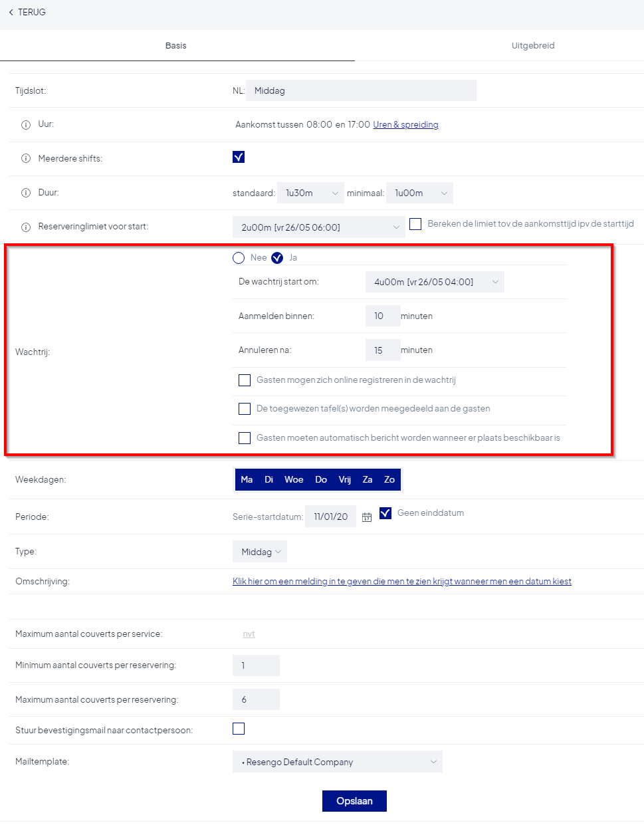Toggle weekday Ma
The image size is (644, 825).
[247, 480]
